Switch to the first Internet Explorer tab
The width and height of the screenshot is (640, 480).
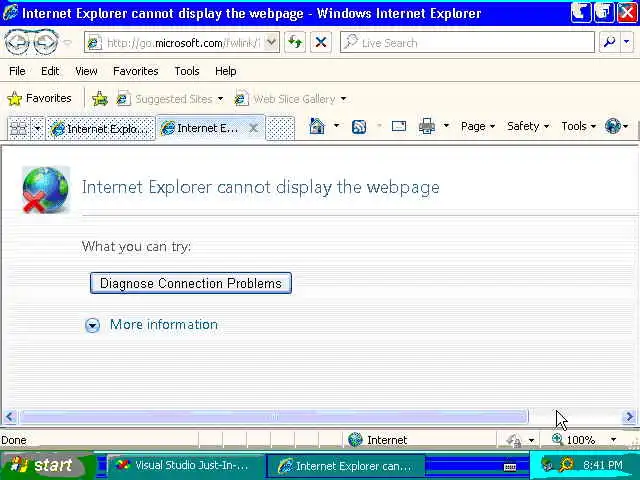(x=100, y=129)
